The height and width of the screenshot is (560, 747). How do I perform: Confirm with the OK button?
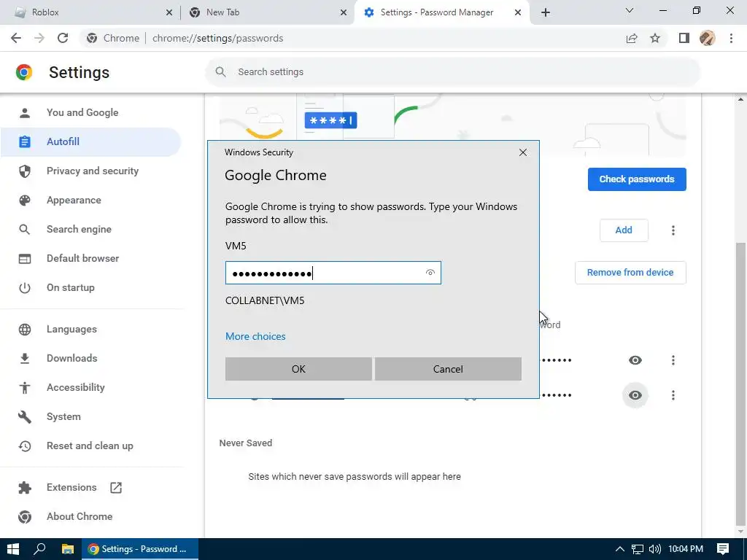tap(298, 369)
